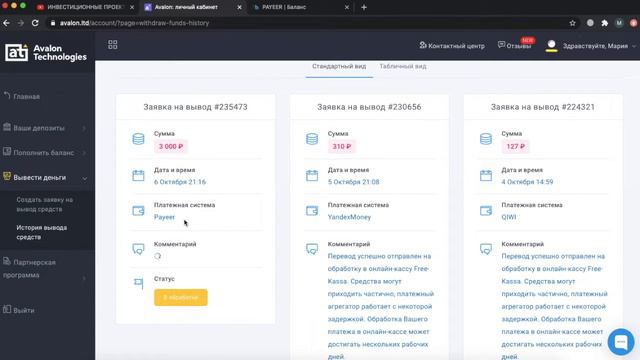Click the Avalon Technologies logo
The width and height of the screenshot is (640, 360).
pos(46,53)
